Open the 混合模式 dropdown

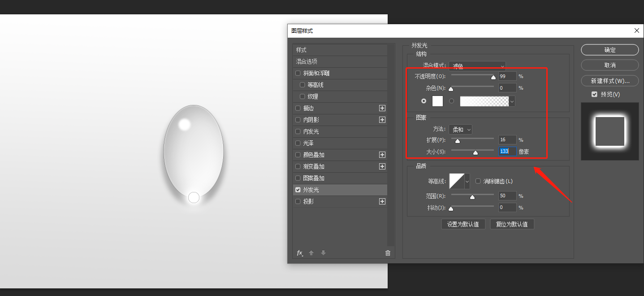pos(477,66)
